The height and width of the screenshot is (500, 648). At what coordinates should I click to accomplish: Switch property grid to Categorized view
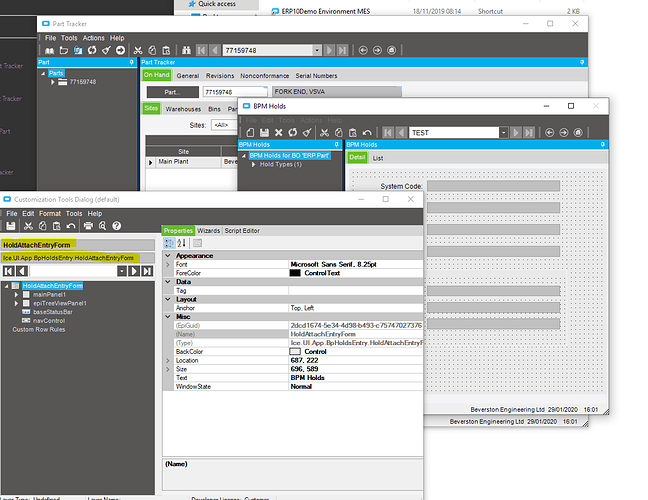(169, 243)
